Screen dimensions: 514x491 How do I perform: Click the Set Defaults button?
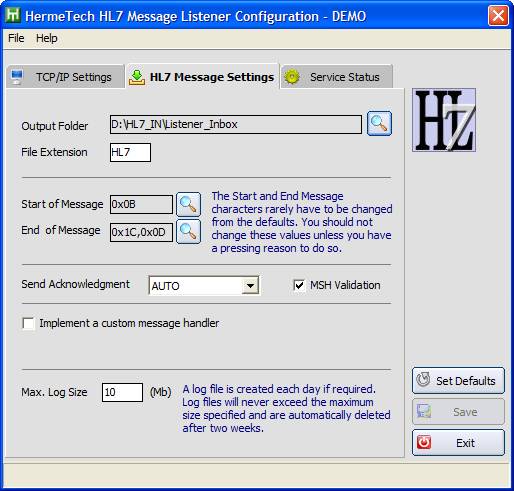click(458, 380)
